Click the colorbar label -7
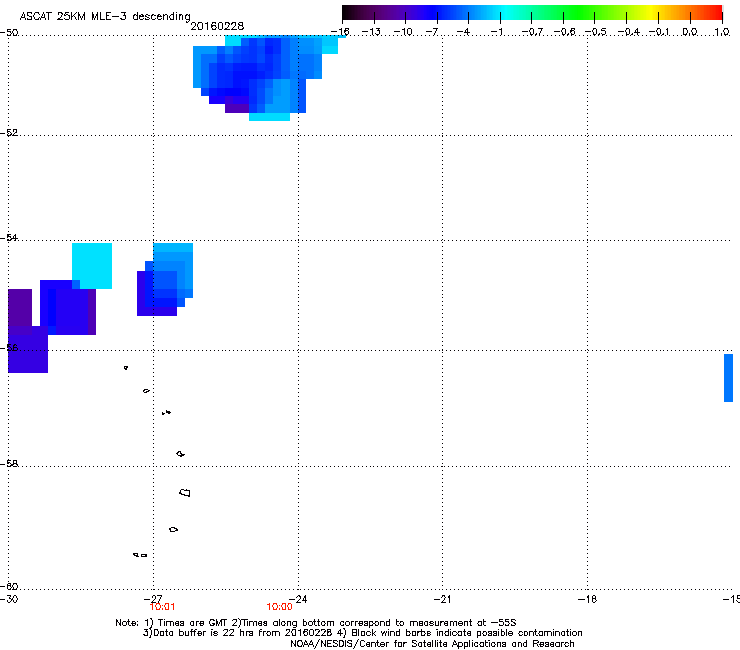The height and width of the screenshot is (650, 740). (x=432, y=32)
